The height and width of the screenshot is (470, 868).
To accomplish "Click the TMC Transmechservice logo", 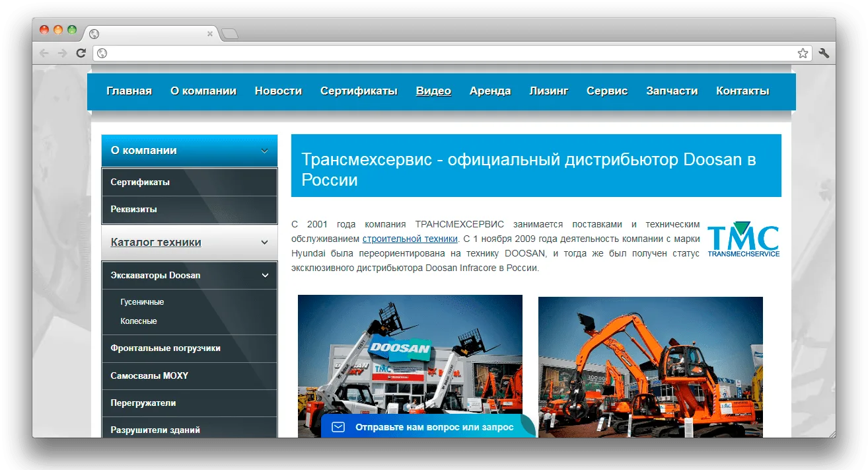I will [x=743, y=241].
